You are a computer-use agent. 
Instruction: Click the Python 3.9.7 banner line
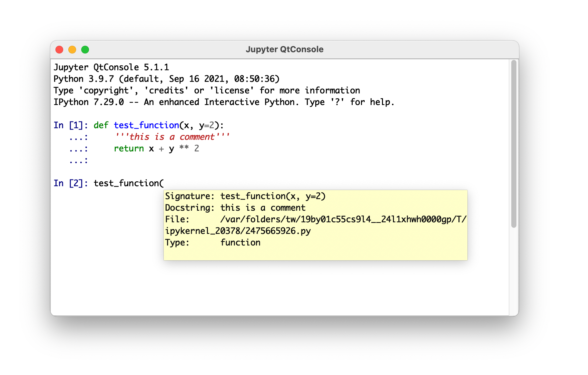click(x=166, y=79)
